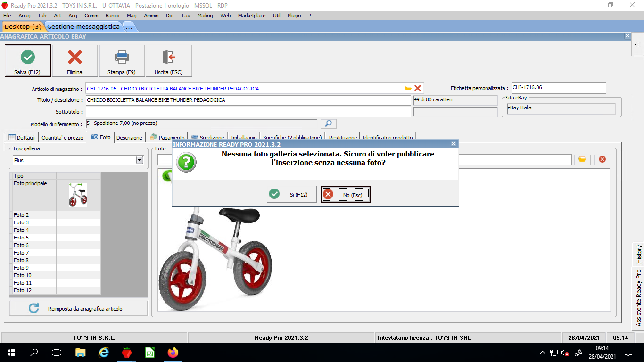Click the Salva (F12) toolbar button
The width and height of the screenshot is (644, 362).
pos(27,60)
